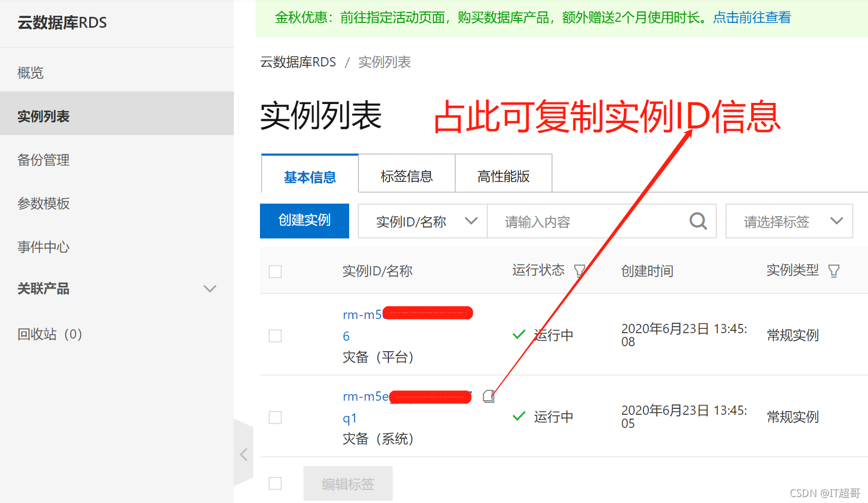868x503 pixels.
Task: Click 运行中 status of 灾备（系统）row
Action: click(554, 417)
